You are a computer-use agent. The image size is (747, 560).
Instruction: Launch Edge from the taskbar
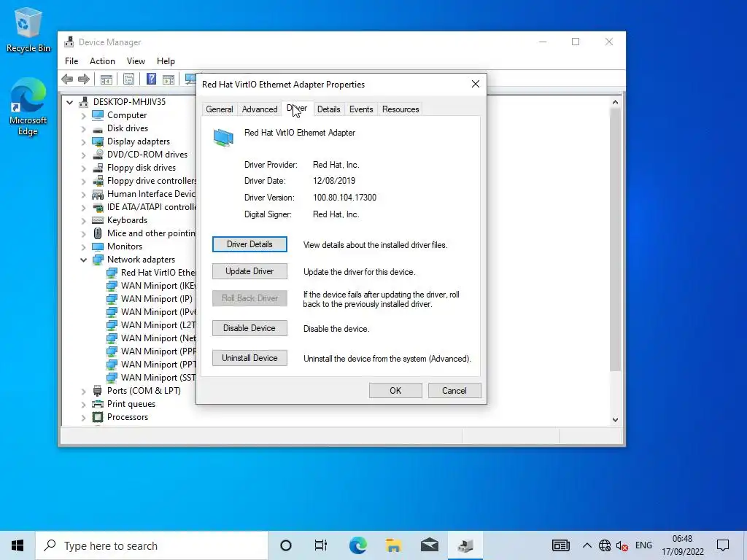[x=357, y=545]
